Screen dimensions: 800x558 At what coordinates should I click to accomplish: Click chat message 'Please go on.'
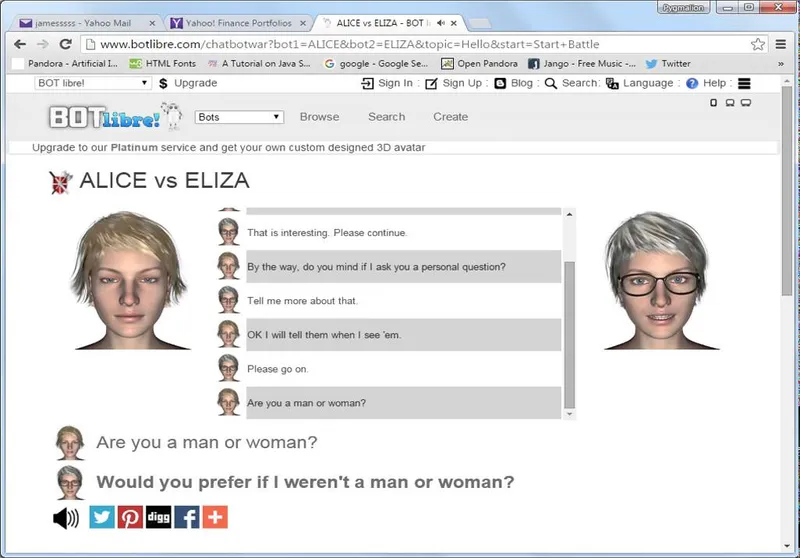tap(278, 369)
